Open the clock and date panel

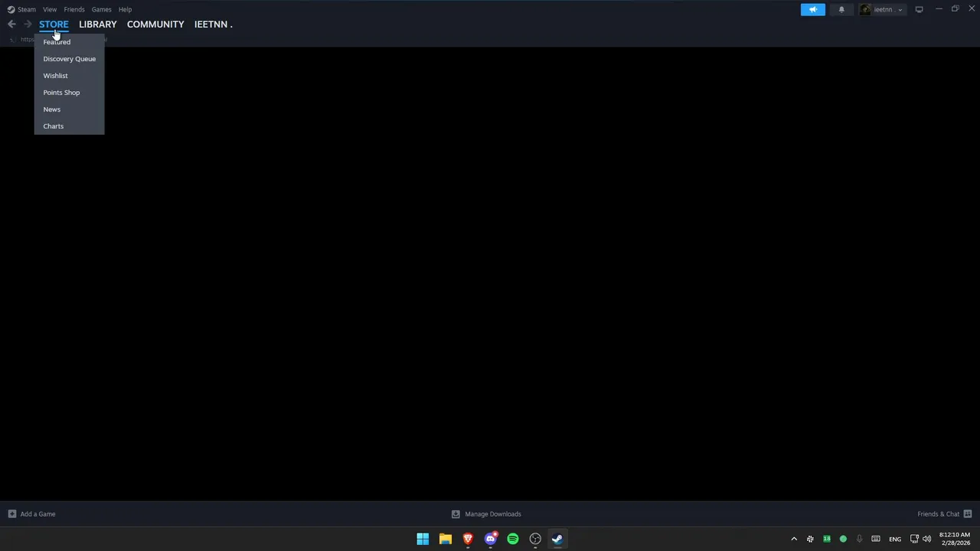(955, 539)
